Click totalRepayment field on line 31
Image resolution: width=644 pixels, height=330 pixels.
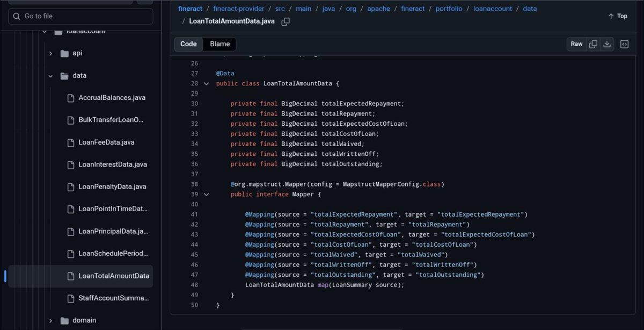pyautogui.click(x=347, y=113)
